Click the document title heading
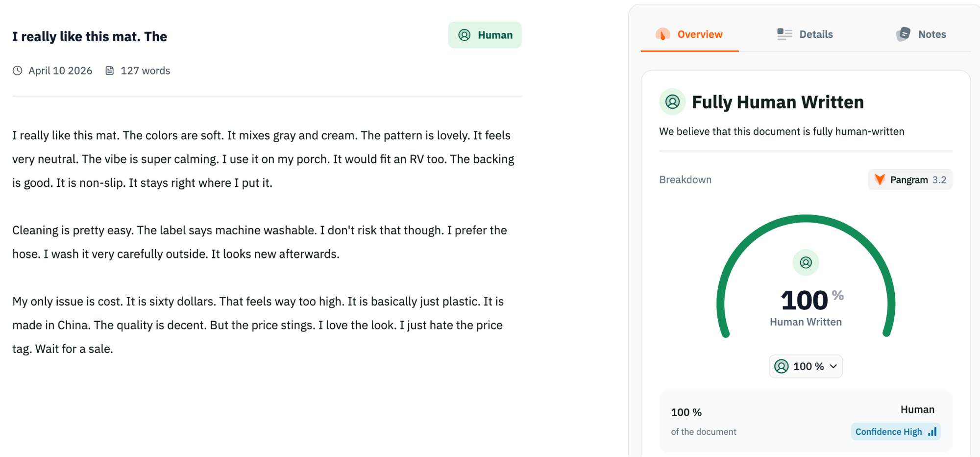 coord(90,37)
